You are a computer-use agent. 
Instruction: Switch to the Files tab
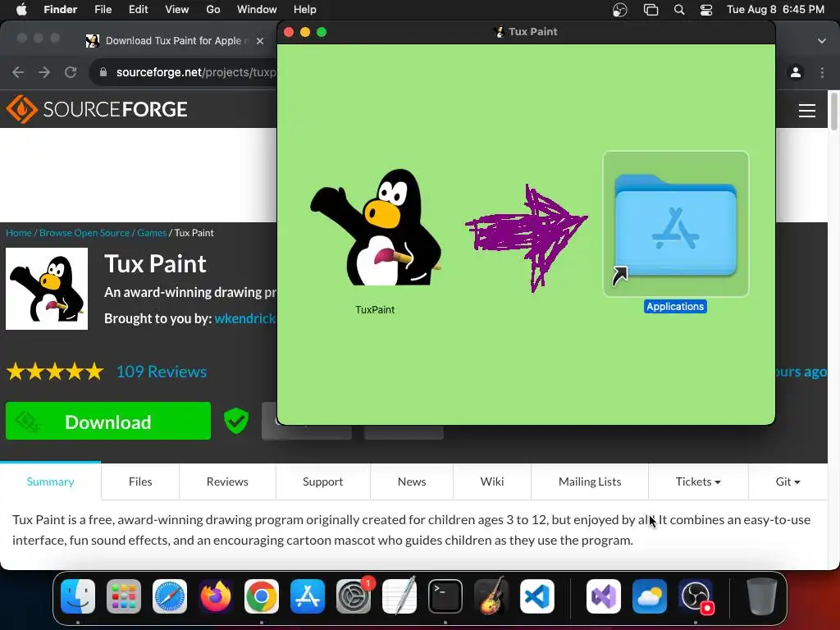point(140,482)
